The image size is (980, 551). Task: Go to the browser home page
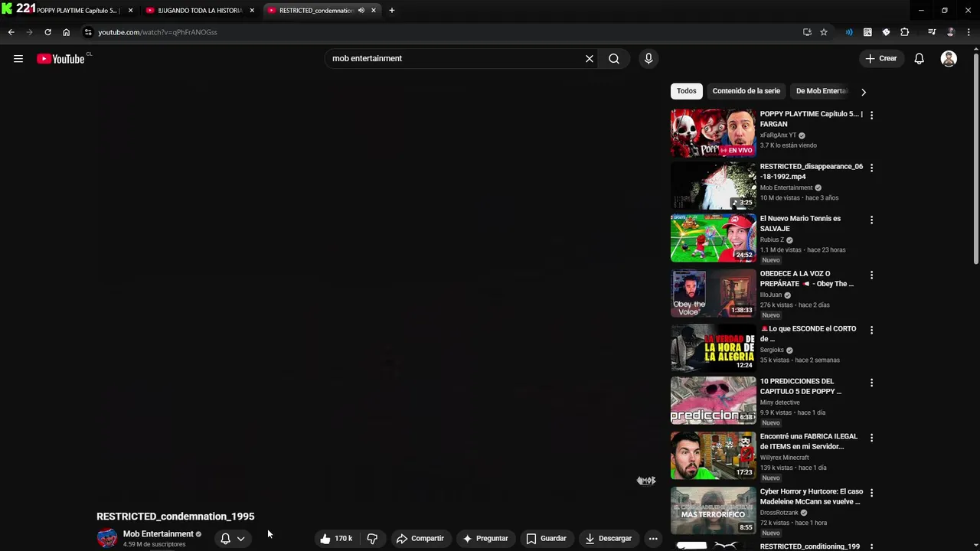pyautogui.click(x=66, y=32)
